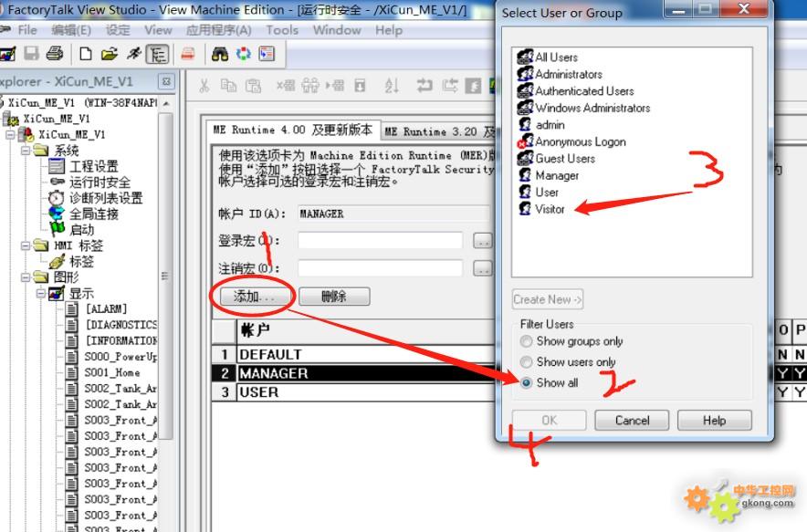Open the File menu
The image size is (807, 532).
point(27,30)
